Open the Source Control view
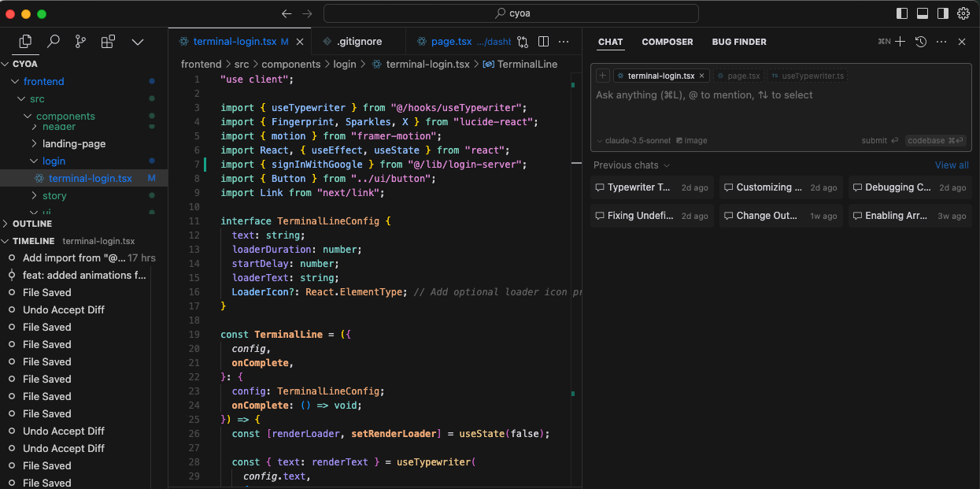 point(80,42)
